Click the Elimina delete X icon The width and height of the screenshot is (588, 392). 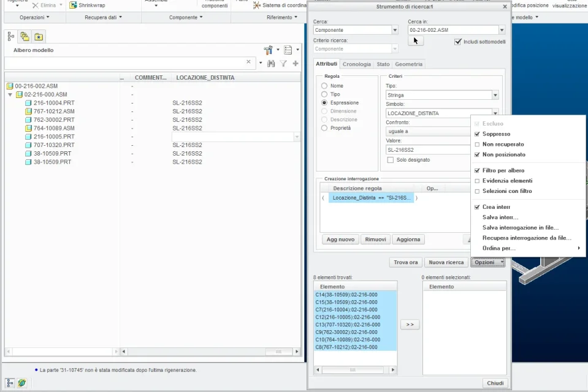click(x=35, y=6)
